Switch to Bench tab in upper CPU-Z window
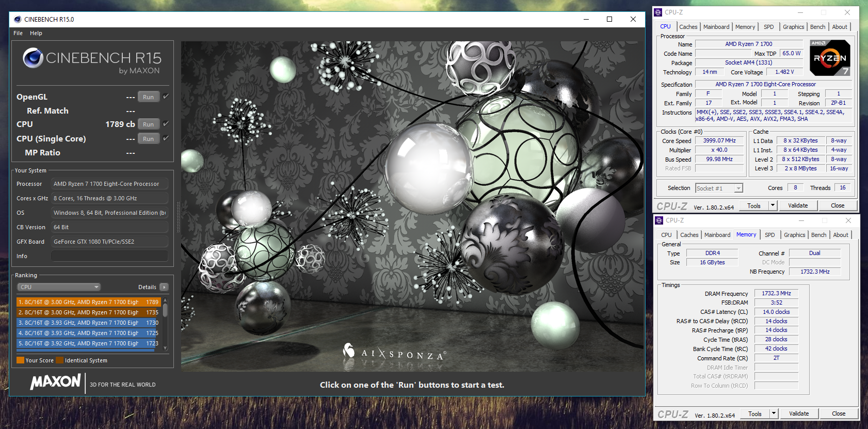Image resolution: width=868 pixels, height=429 pixels. point(817,27)
